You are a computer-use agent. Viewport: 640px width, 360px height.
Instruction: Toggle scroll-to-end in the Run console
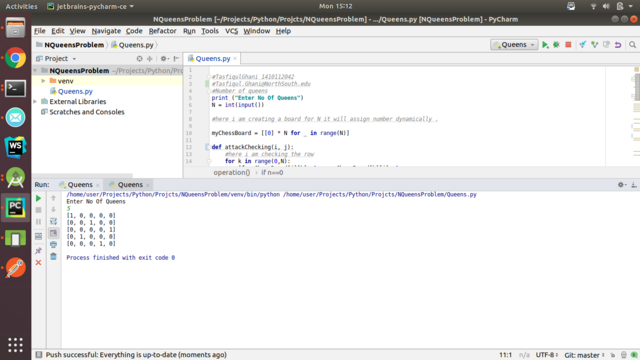click(53, 233)
